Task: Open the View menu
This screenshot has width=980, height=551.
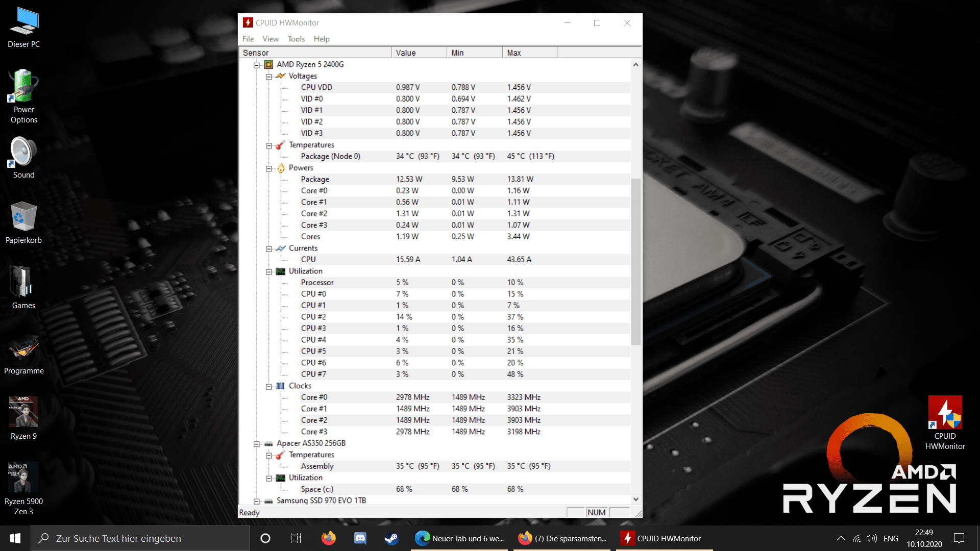Action: (x=270, y=39)
